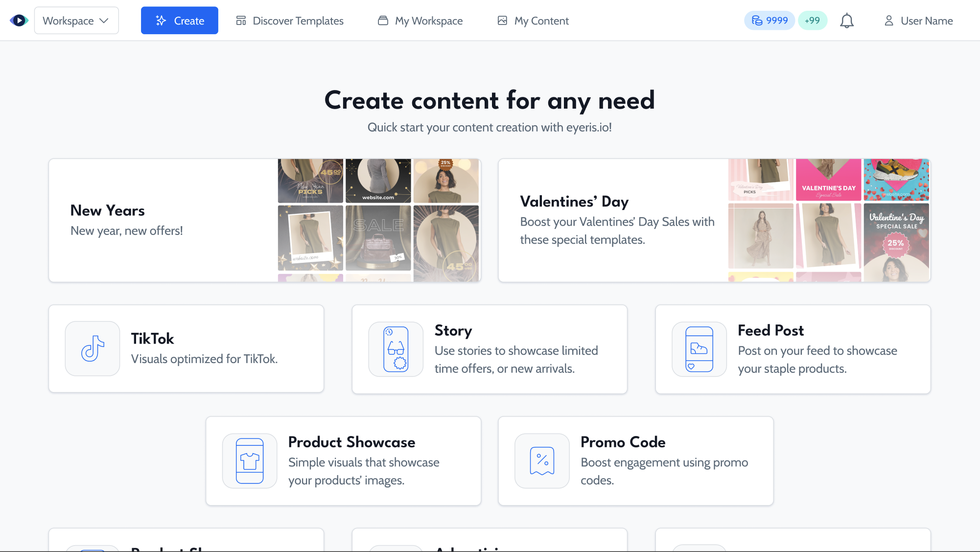Select the Promo Code percent icon
This screenshot has width=980, height=552.
(x=542, y=461)
